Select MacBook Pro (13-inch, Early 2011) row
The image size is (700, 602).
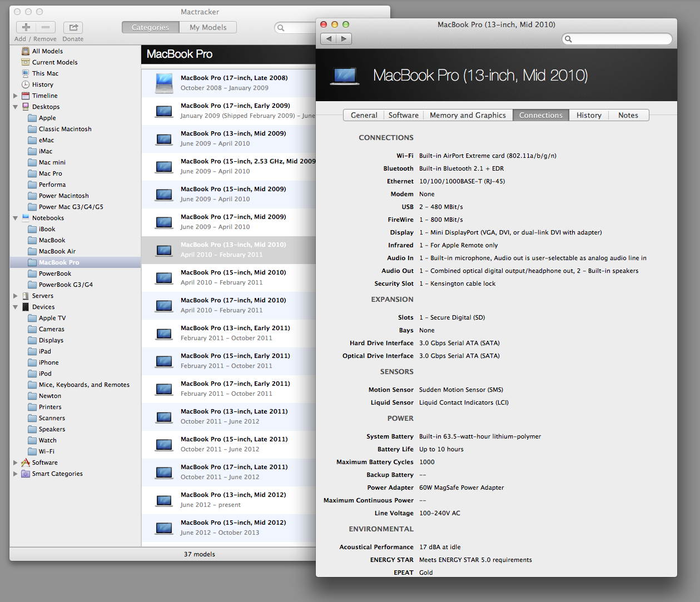pyautogui.click(x=229, y=333)
